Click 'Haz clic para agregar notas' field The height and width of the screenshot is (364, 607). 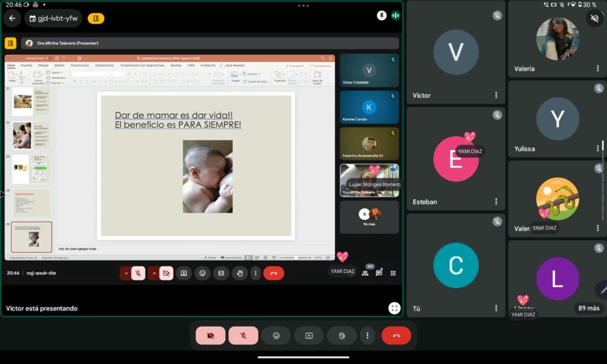tap(78, 249)
